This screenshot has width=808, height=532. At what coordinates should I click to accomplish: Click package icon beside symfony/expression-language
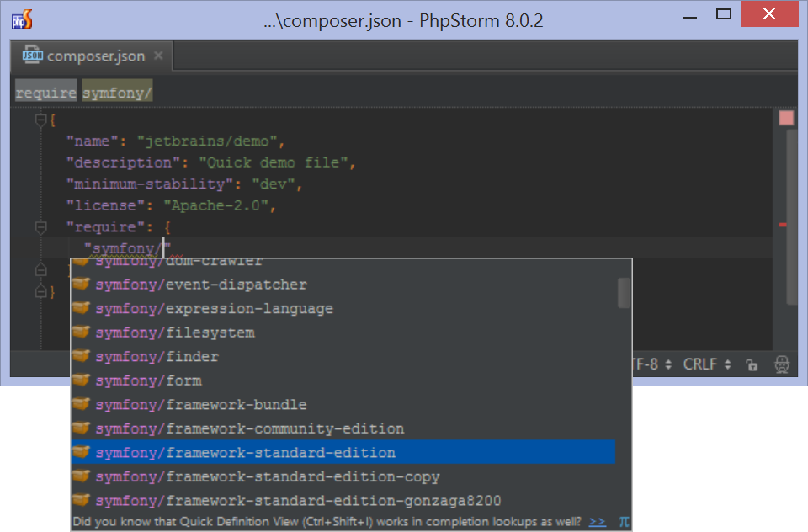pyautogui.click(x=81, y=308)
